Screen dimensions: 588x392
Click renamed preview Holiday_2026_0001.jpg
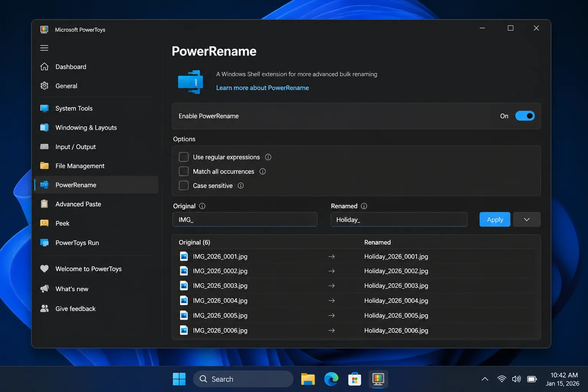click(x=396, y=256)
